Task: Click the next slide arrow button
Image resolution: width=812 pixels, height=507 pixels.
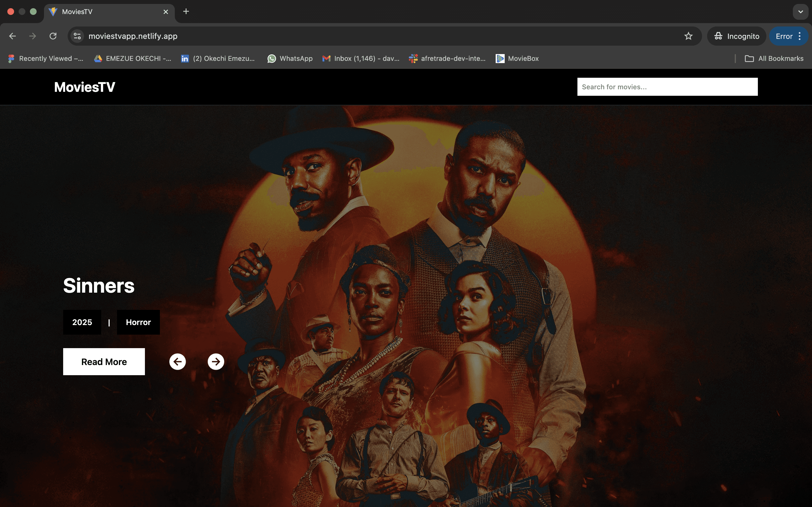Action: point(216,361)
